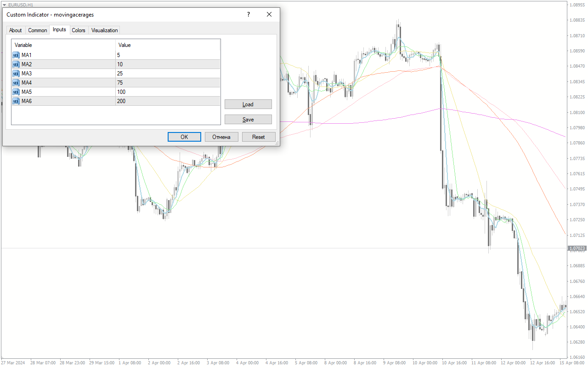Click the Load button
This screenshot has width=588, height=368.
248,104
